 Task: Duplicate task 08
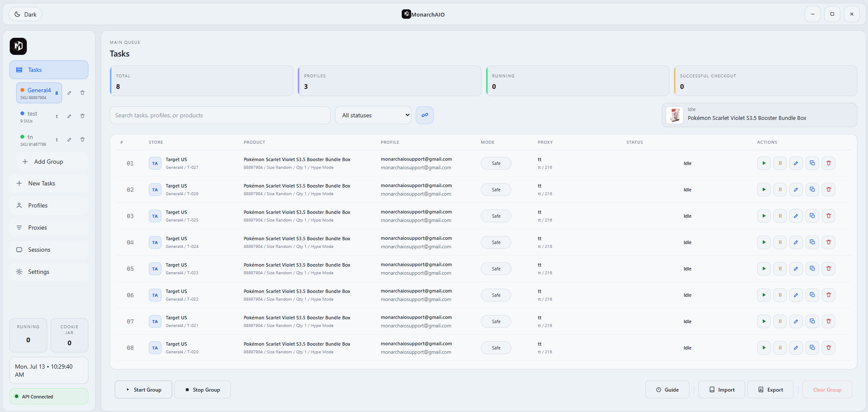[812, 348]
